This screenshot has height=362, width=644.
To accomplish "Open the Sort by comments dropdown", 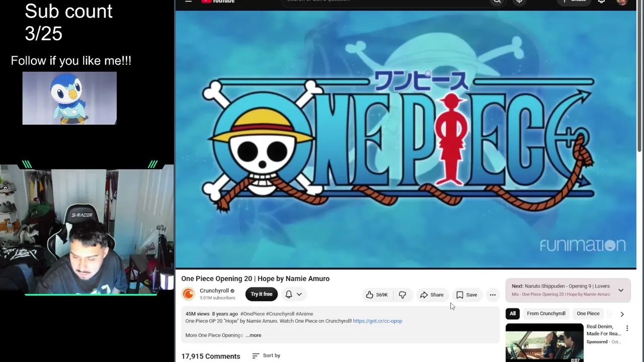I will coord(266,355).
